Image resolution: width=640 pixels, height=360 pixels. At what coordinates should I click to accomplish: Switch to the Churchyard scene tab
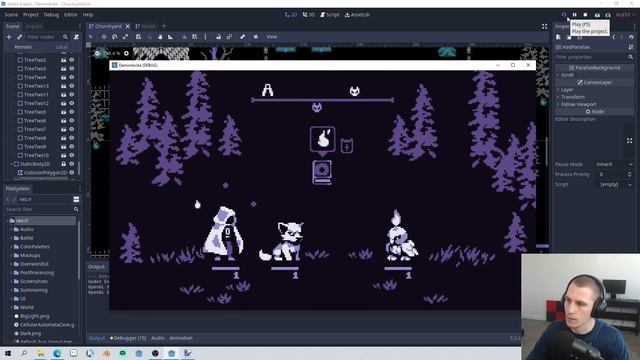108,26
